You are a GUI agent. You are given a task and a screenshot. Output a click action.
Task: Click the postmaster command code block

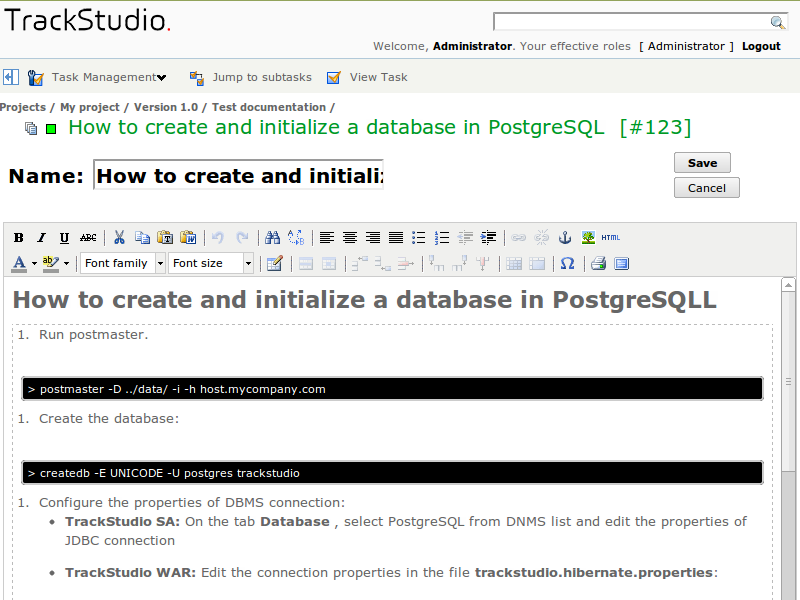(x=392, y=389)
